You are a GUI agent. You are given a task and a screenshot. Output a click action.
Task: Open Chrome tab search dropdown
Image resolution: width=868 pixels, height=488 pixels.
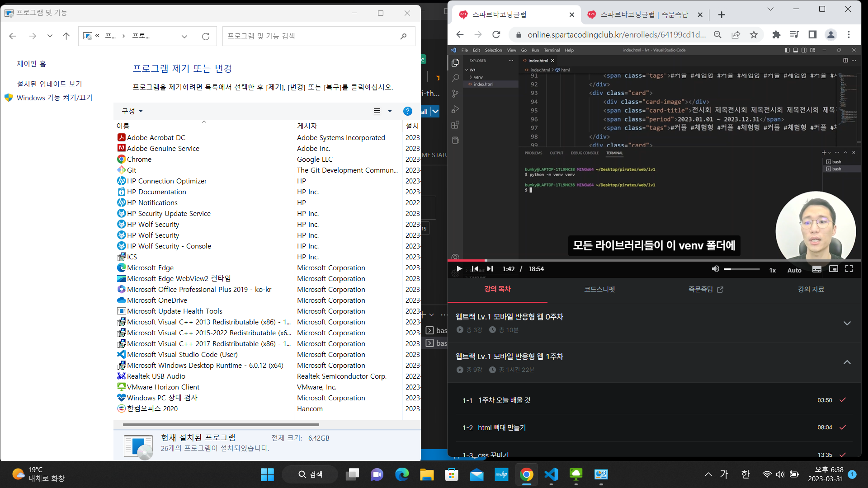[770, 9]
